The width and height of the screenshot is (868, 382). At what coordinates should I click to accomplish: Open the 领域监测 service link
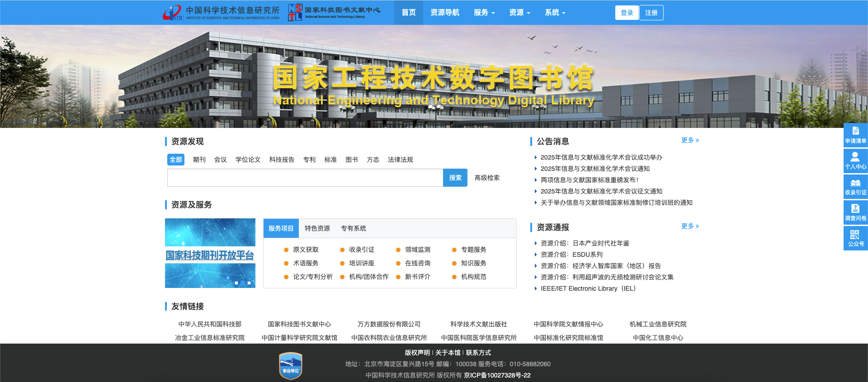coord(418,250)
